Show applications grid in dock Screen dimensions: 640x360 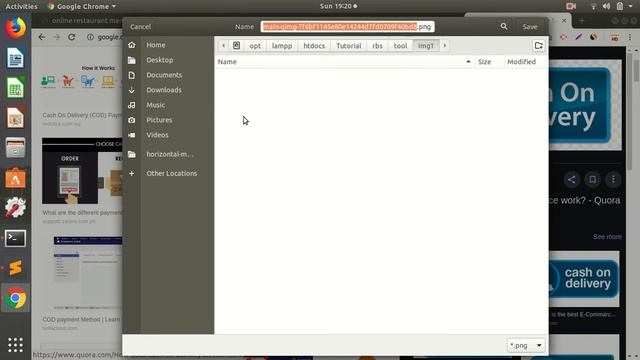(16, 345)
